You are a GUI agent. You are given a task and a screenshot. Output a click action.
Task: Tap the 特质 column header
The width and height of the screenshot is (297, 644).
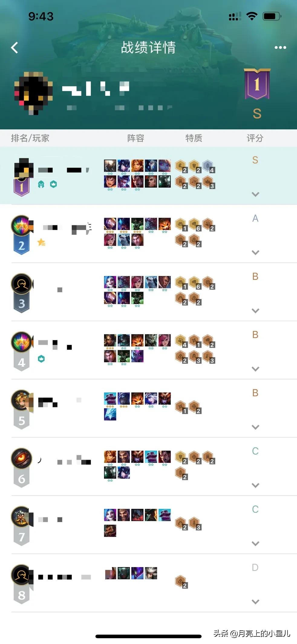point(194,138)
